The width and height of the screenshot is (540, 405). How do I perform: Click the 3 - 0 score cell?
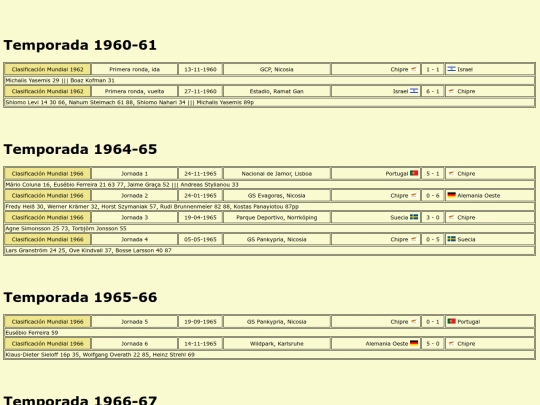(x=433, y=217)
